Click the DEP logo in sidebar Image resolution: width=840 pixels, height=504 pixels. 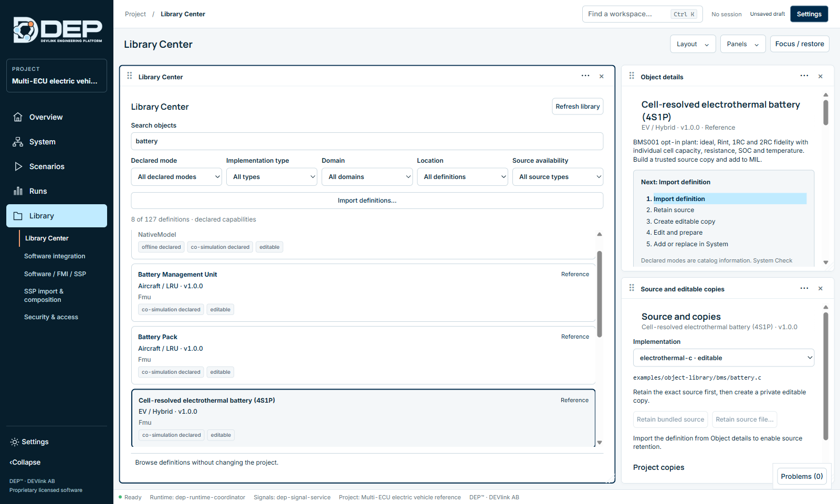57,30
